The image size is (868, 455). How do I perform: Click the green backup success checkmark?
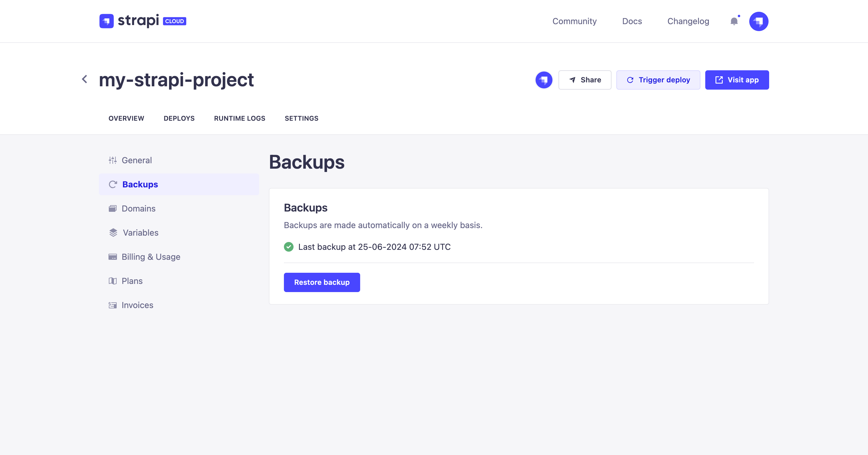(x=288, y=247)
